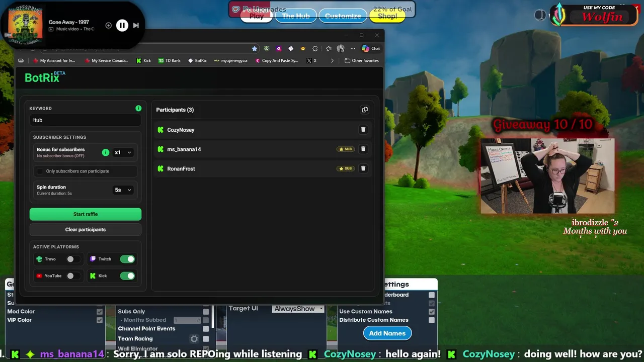Toggle Distribute Custom Names checkbox

[432, 320]
